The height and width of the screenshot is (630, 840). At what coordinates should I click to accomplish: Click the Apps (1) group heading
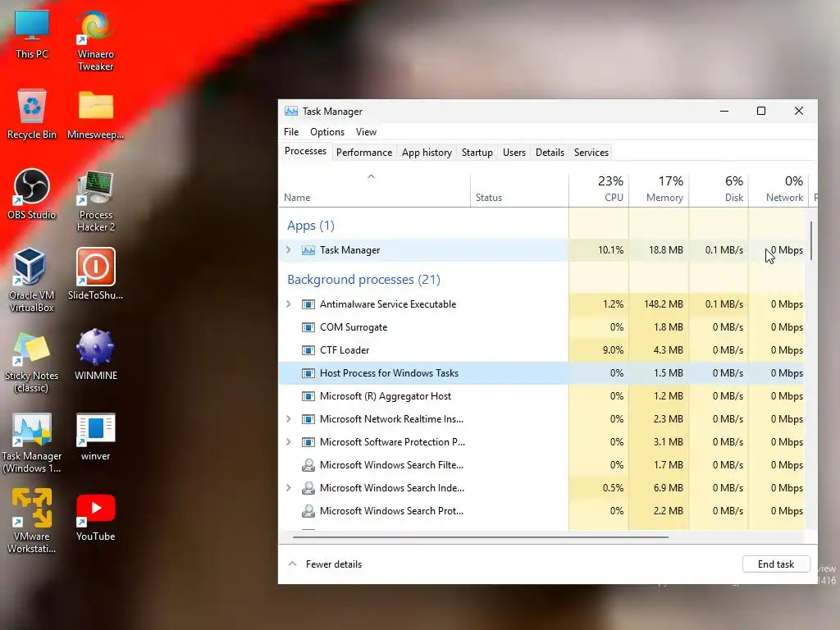311,226
